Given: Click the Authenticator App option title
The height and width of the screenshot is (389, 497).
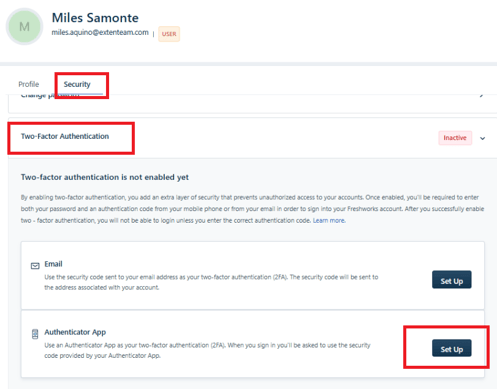Looking at the screenshot, I should (75, 332).
